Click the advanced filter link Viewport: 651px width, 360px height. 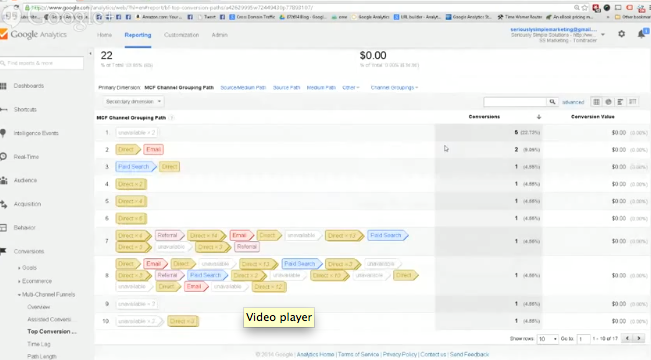click(x=573, y=102)
